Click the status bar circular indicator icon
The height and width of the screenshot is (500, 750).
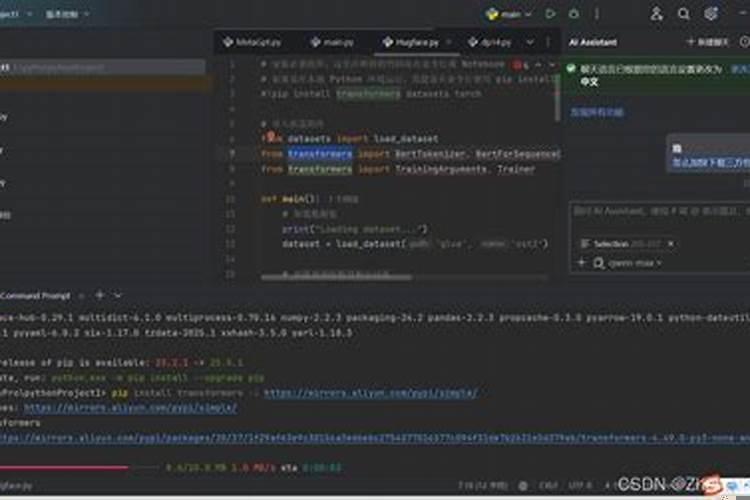pyautogui.click(x=523, y=486)
